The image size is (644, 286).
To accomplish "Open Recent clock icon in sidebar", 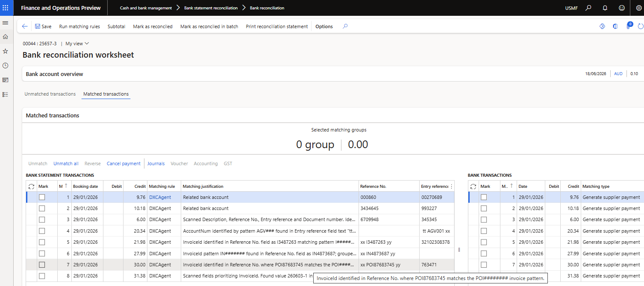I will click(6, 65).
